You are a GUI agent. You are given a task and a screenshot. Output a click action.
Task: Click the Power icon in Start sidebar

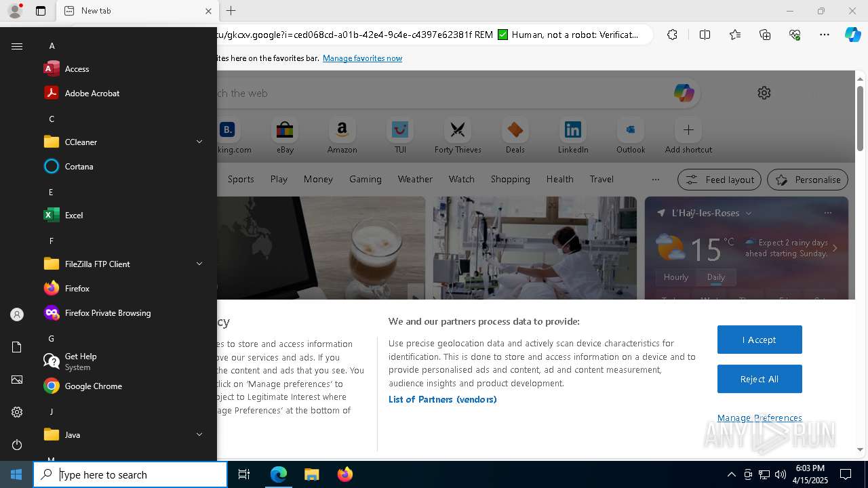[17, 445]
